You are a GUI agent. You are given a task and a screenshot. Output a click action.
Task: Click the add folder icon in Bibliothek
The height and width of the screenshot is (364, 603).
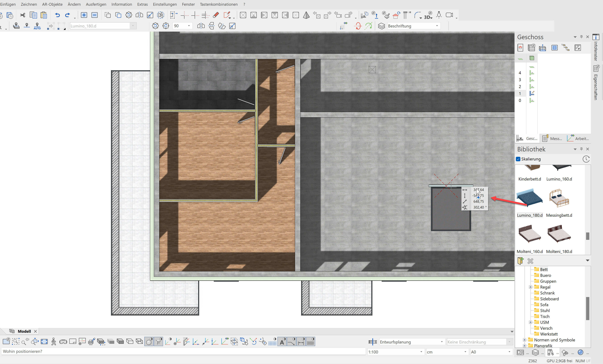pos(521,261)
